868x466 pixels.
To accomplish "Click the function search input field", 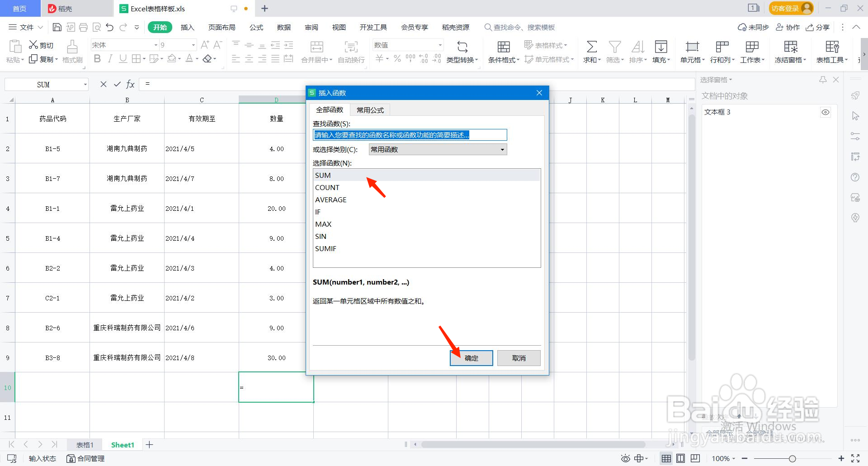I will point(410,135).
